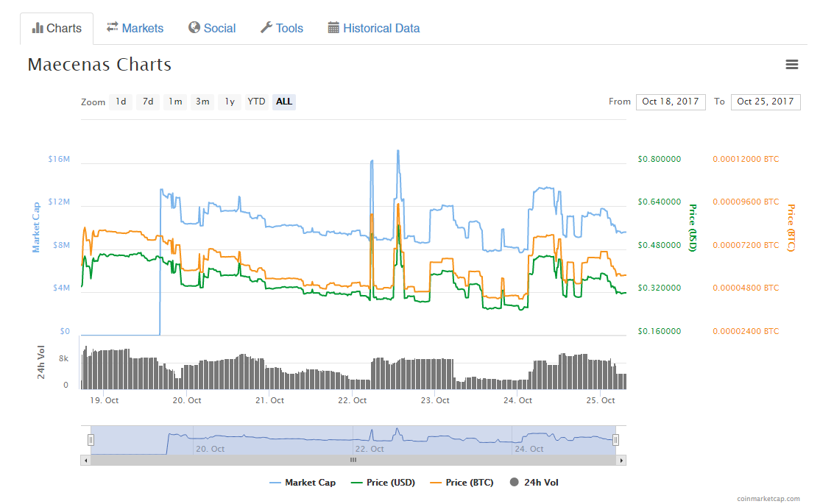Click the $12M market cap axis label
Image resolution: width=820 pixels, height=504 pixels.
click(59, 202)
